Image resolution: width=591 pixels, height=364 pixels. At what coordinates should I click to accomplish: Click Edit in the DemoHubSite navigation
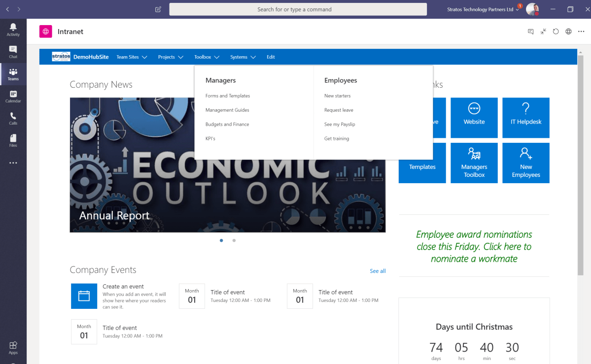click(x=271, y=57)
